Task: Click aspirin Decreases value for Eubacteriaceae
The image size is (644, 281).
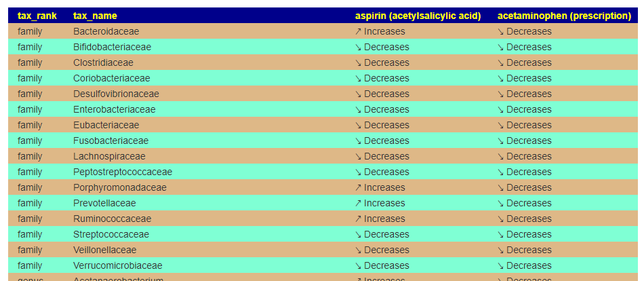Action: click(382, 125)
